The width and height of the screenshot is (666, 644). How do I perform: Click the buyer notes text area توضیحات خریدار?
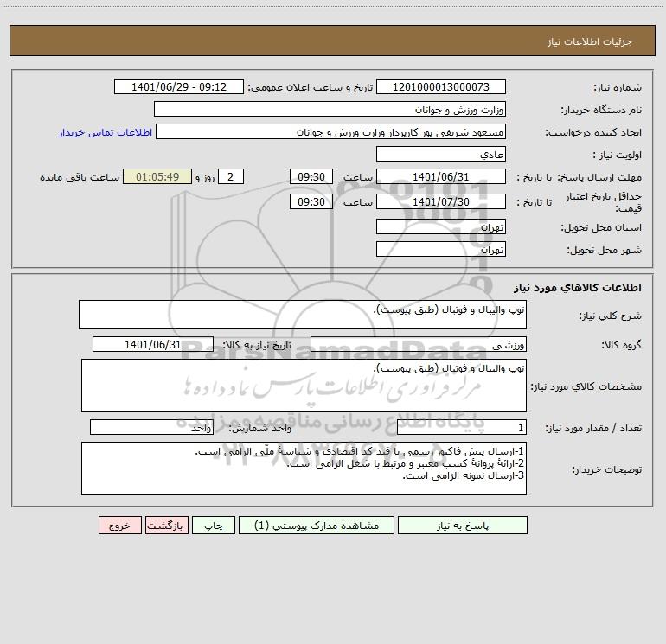pyautogui.click(x=304, y=469)
